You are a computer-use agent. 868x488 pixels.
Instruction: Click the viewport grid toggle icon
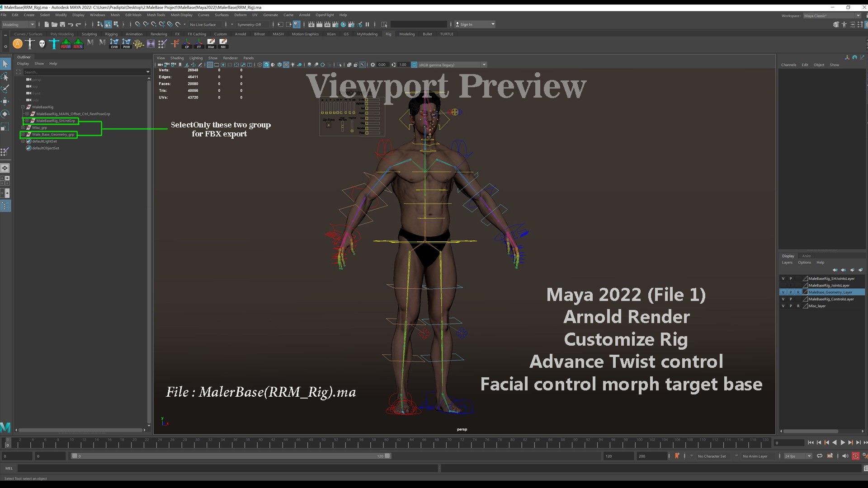point(210,65)
